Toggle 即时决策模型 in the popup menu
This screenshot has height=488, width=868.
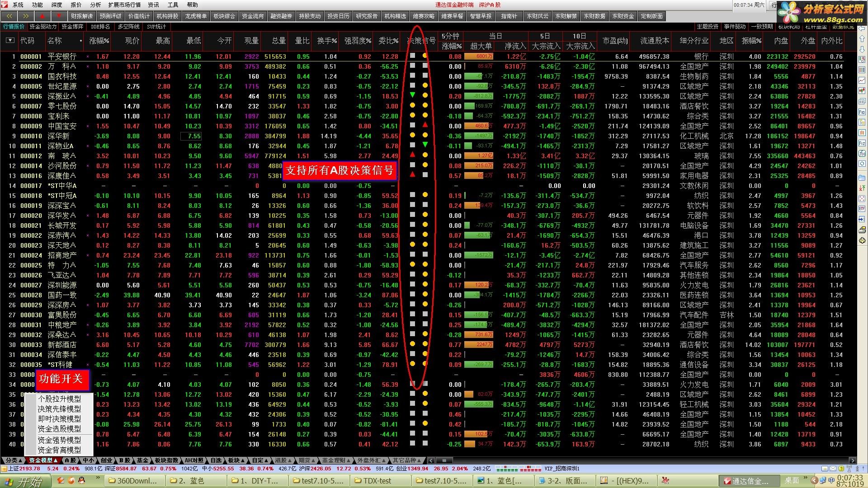(59, 419)
